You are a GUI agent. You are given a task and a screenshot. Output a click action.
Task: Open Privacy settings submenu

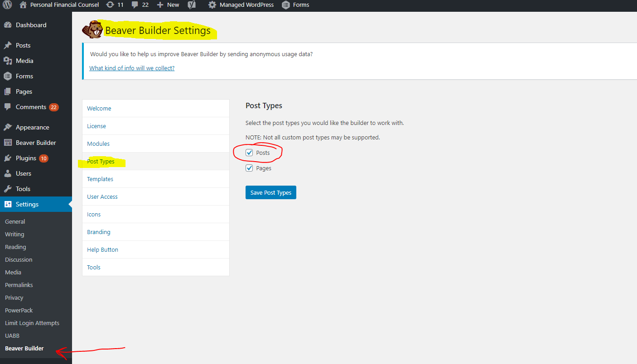[14, 297]
